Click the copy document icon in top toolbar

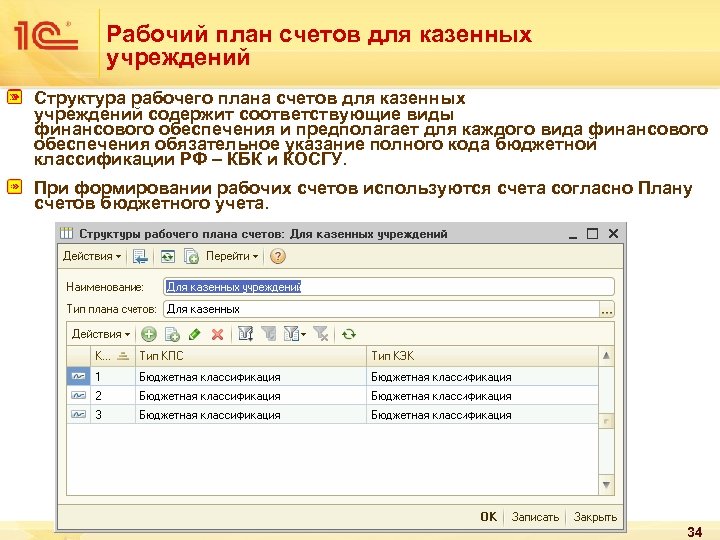[x=191, y=256]
